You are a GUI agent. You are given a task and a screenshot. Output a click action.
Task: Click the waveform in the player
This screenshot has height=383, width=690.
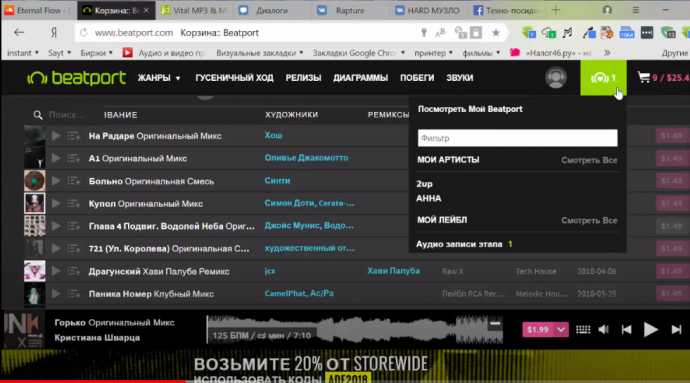pyautogui.click(x=355, y=330)
